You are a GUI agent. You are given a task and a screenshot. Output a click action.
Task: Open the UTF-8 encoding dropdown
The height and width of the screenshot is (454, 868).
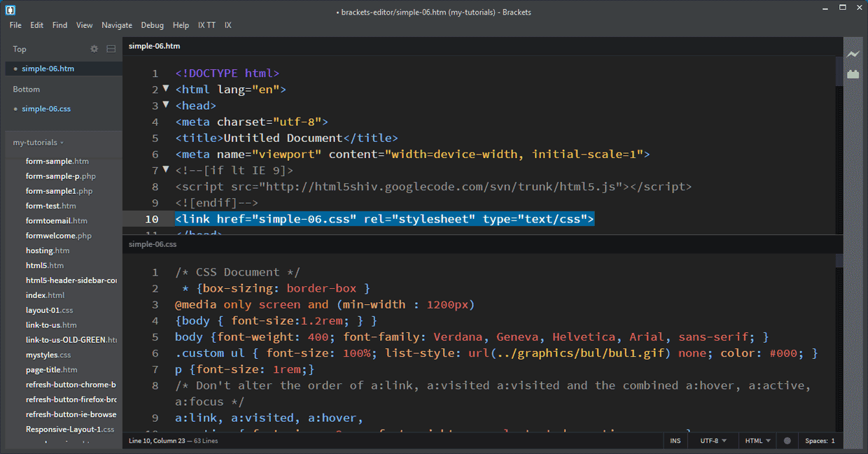(713, 441)
